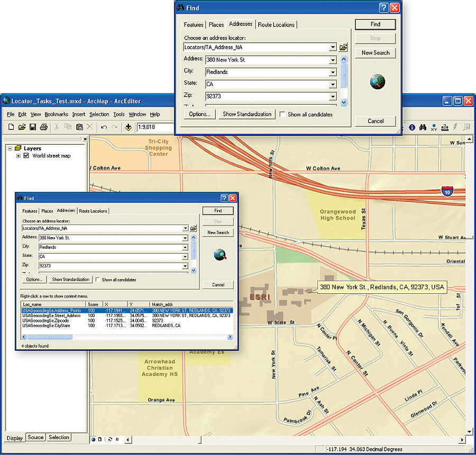This screenshot has height=455, width=476.
Task: Click Show Standardization in top Find dialog
Action: [247, 114]
